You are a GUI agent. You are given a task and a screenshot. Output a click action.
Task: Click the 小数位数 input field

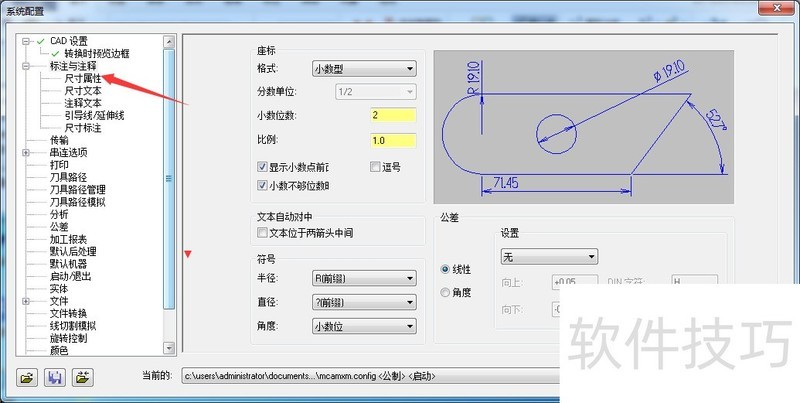(393, 115)
